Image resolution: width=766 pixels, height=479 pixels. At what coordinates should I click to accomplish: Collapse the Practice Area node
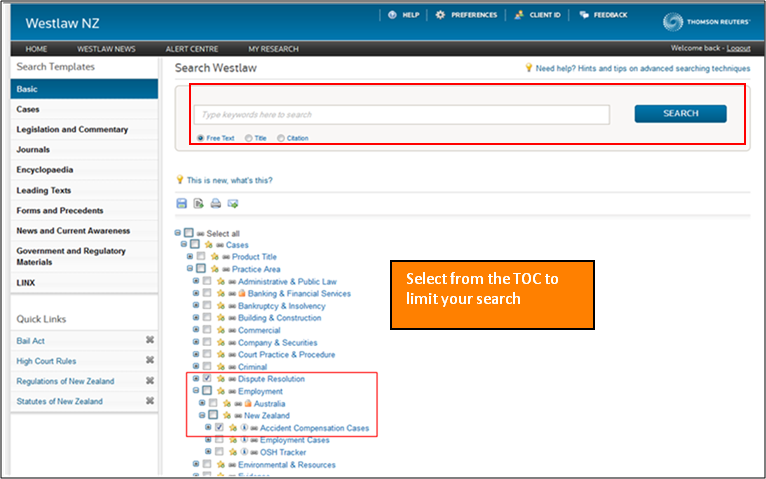[190, 269]
